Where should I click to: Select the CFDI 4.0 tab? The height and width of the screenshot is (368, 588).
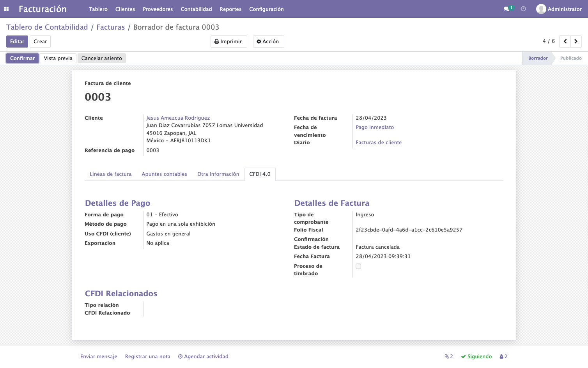click(260, 174)
